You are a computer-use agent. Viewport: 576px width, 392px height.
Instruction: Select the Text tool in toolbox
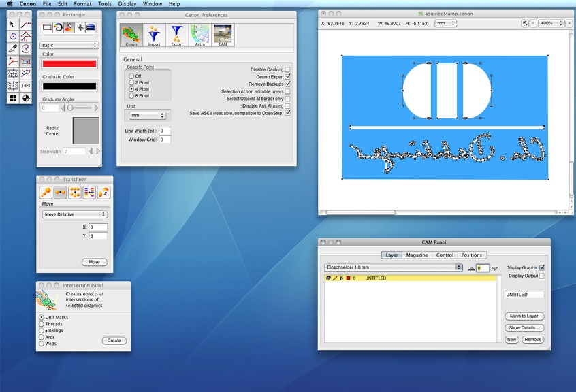pyautogui.click(x=26, y=86)
